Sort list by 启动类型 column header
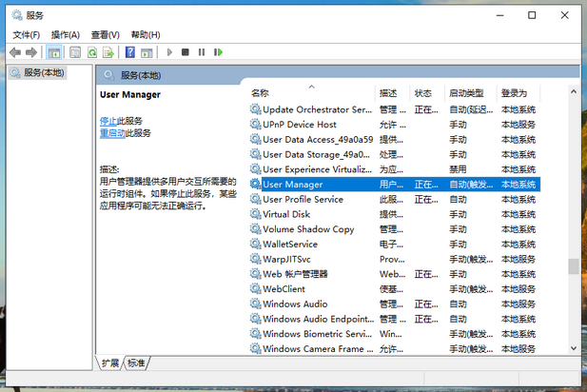Screen dimensions: 587x392 (x=466, y=93)
